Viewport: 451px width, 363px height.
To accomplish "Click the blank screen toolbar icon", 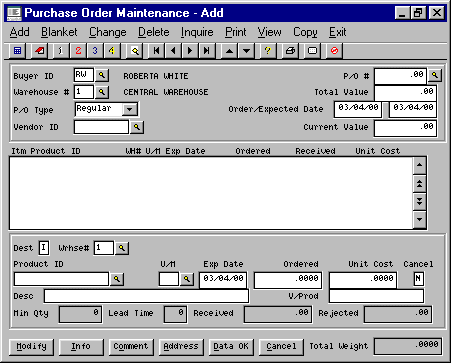I will [312, 51].
